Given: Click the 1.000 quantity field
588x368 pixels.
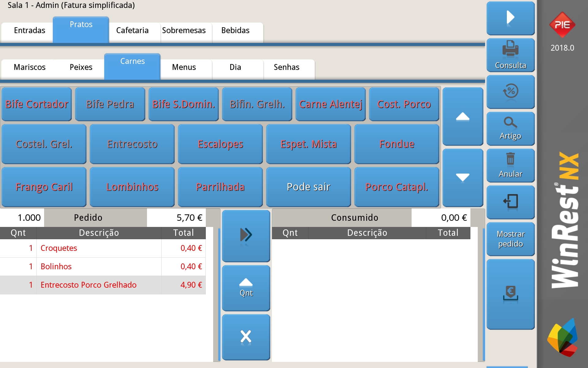Looking at the screenshot, I should 22,218.
